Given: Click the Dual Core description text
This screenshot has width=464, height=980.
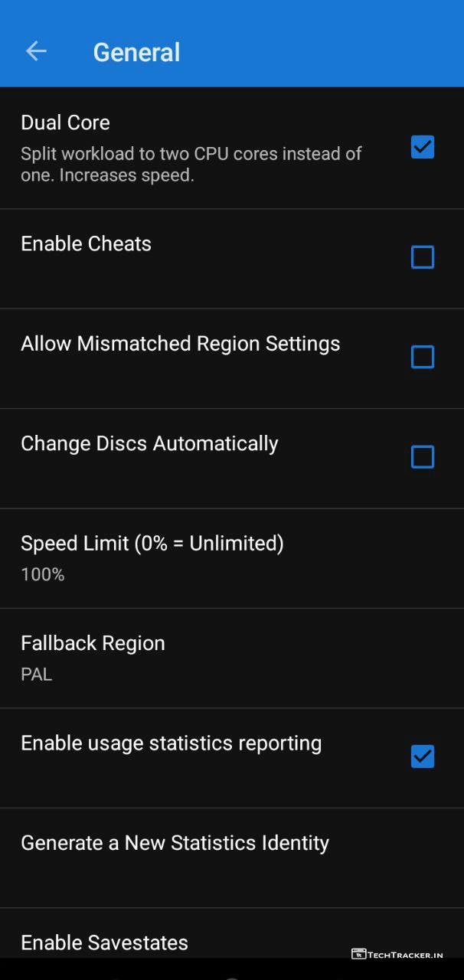Looking at the screenshot, I should (191, 164).
